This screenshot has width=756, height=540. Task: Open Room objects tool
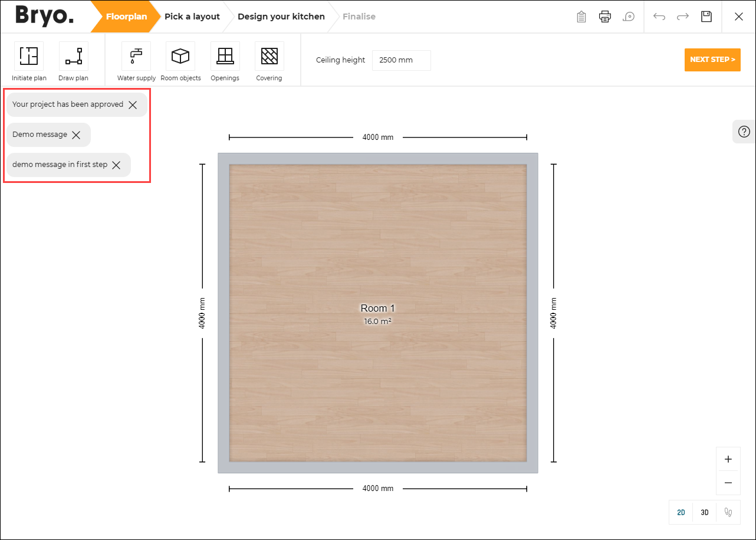coord(180,56)
